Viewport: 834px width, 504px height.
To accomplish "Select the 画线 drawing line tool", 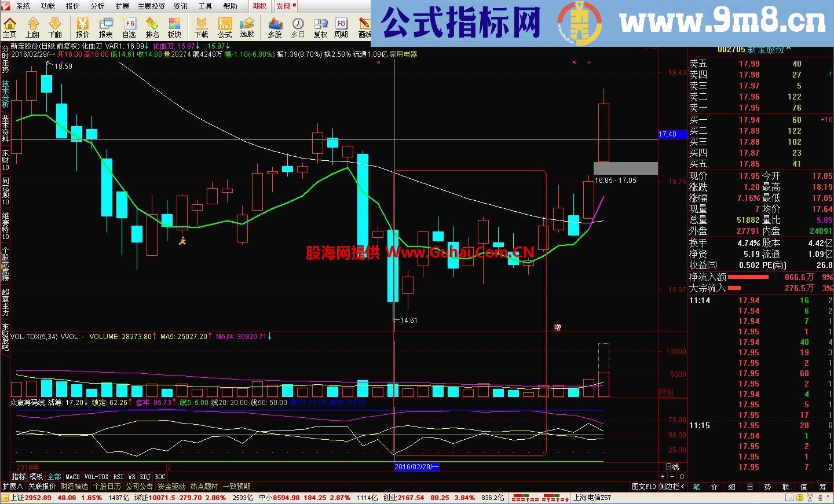I will pyautogui.click(x=365, y=25).
